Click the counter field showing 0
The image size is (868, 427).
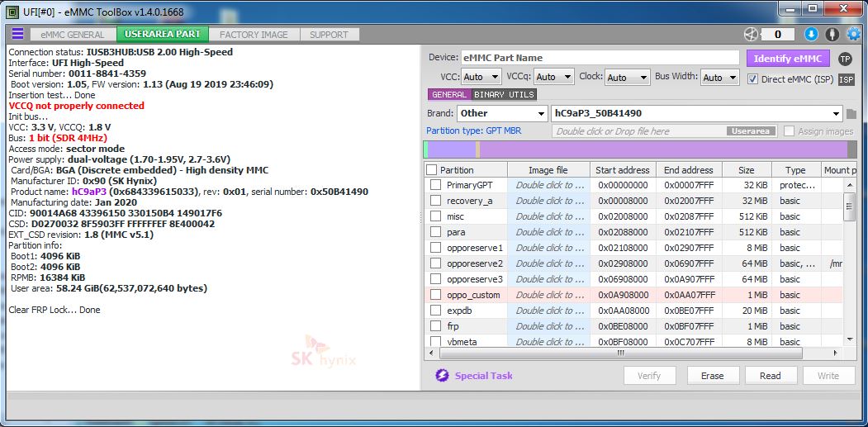coord(777,35)
